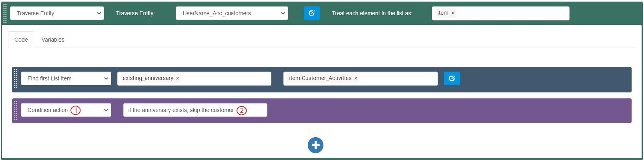Remove the existing_anniversary tag
This screenshot has height=160, width=644.
tap(178, 78)
